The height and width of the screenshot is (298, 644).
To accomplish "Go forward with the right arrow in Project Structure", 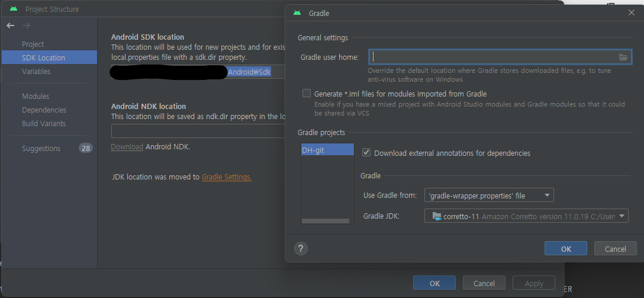I will pyautogui.click(x=26, y=25).
